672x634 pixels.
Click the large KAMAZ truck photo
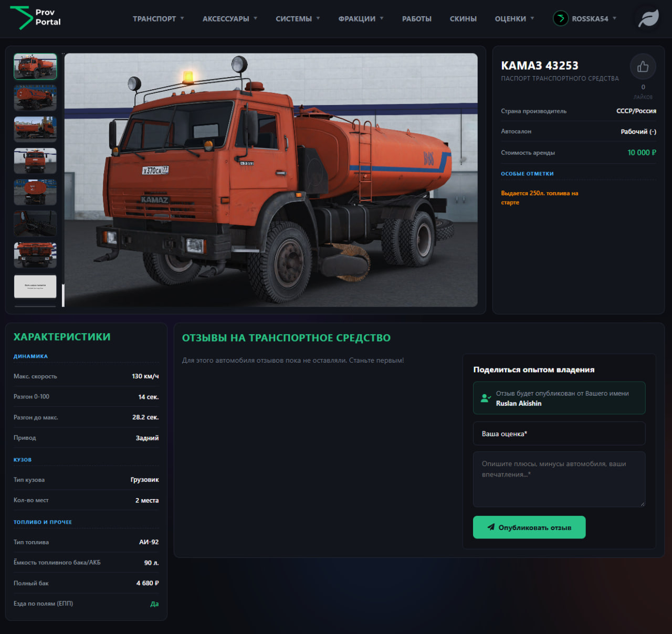tap(271, 180)
